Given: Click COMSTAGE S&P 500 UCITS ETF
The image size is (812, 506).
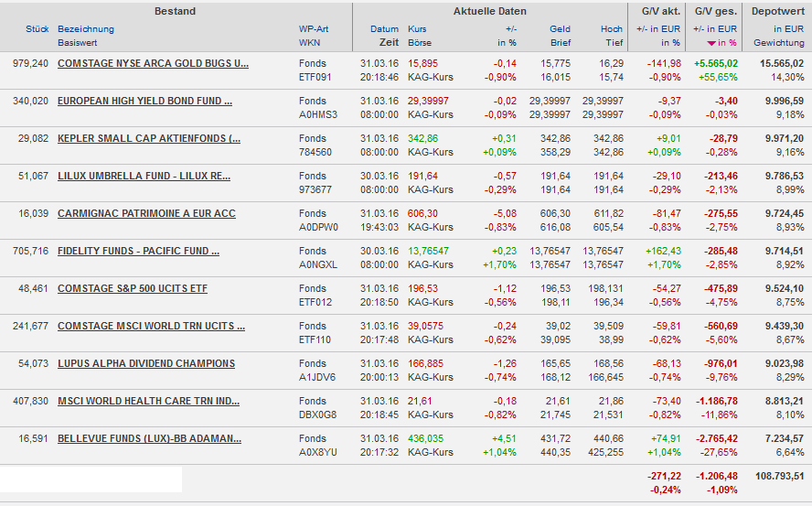Looking at the screenshot, I should (x=133, y=288).
